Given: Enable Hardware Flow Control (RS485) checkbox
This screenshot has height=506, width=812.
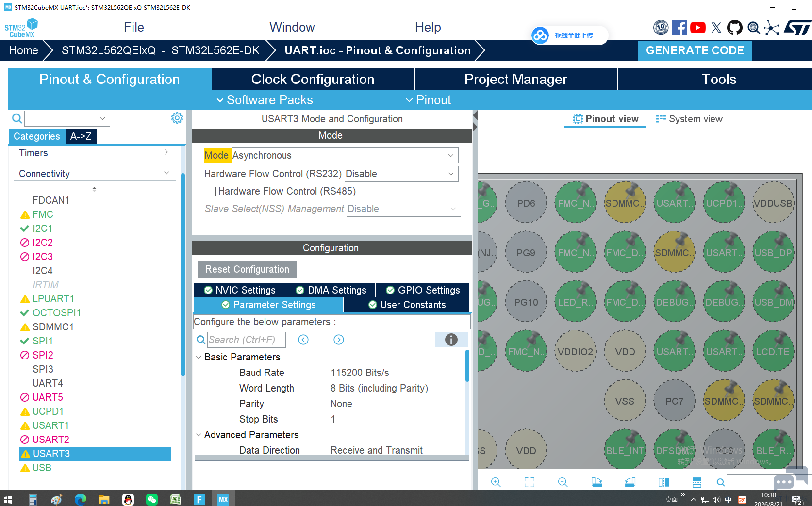Looking at the screenshot, I should coord(211,191).
